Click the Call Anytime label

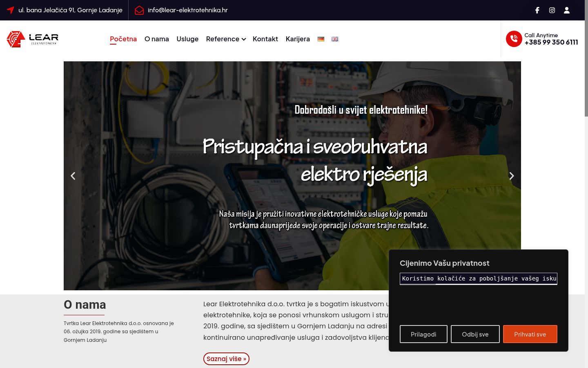541,35
